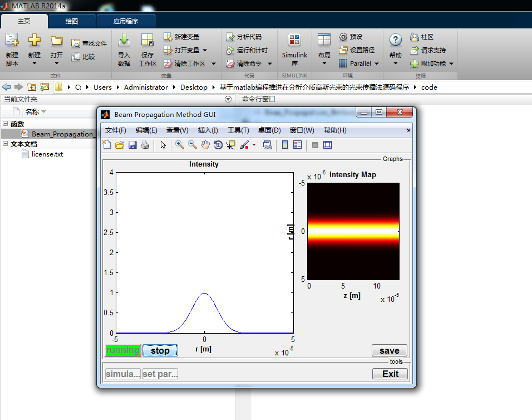
Task: Switch to the 应用程序 ribbon tab
Action: pos(126,21)
